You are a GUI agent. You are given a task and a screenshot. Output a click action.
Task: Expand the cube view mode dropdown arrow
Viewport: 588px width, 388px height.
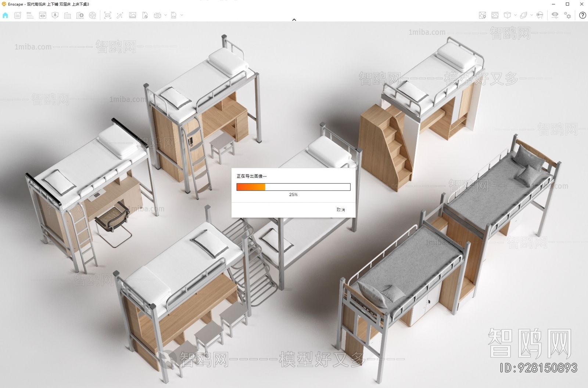tap(515, 15)
